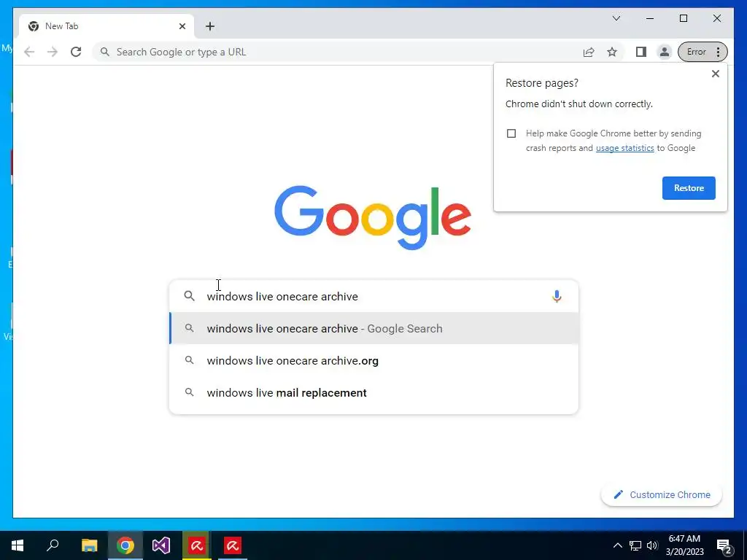The height and width of the screenshot is (560, 747).
Task: Start voice search with the microphone icon
Action: point(557,296)
